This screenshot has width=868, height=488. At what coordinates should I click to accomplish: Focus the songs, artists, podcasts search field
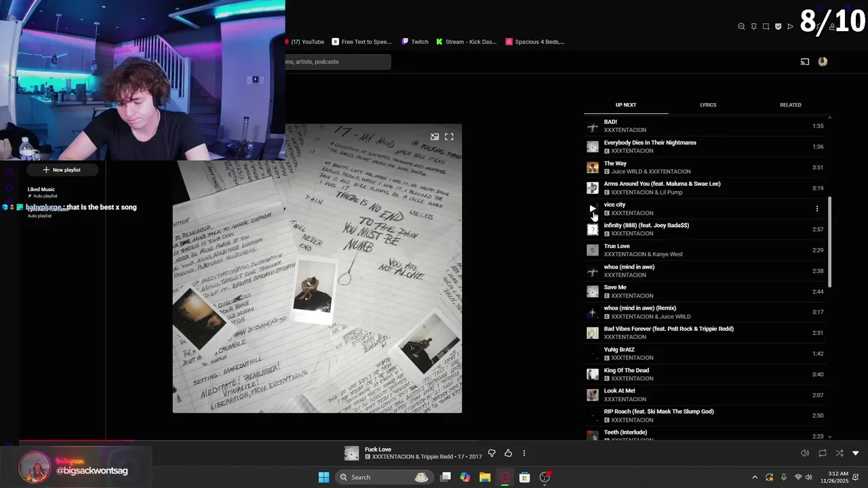pyautogui.click(x=338, y=62)
